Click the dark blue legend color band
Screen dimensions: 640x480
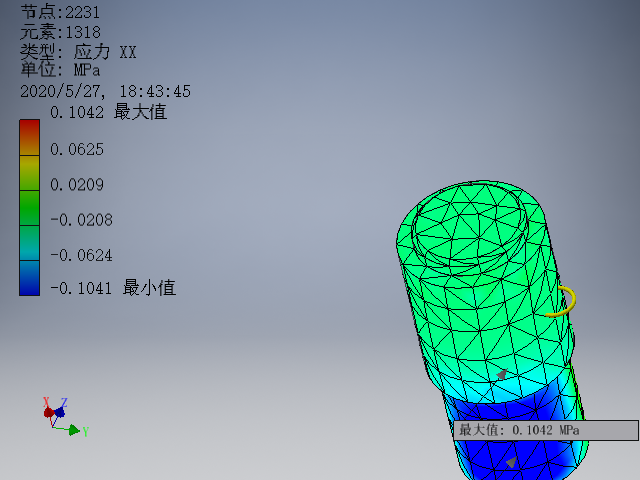tap(29, 278)
